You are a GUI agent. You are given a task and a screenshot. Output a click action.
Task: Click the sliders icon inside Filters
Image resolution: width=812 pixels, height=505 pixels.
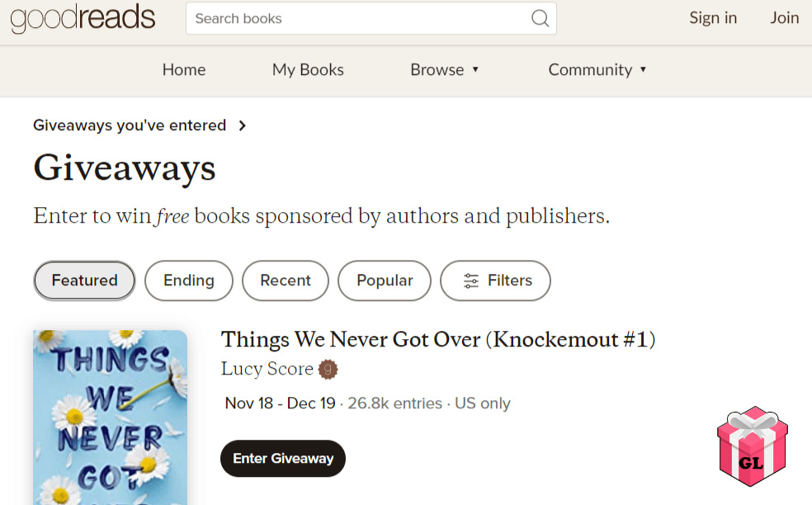[x=470, y=281]
